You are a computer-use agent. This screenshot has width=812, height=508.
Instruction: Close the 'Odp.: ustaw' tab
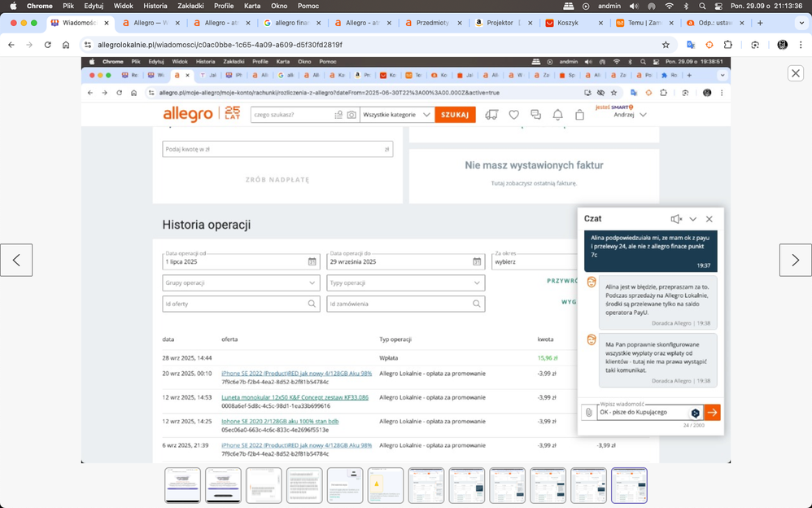pos(742,23)
